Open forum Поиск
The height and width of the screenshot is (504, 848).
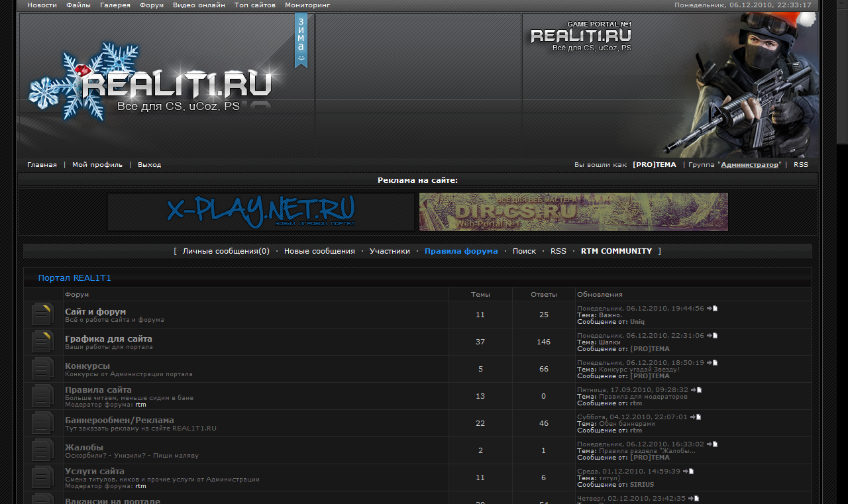[524, 251]
